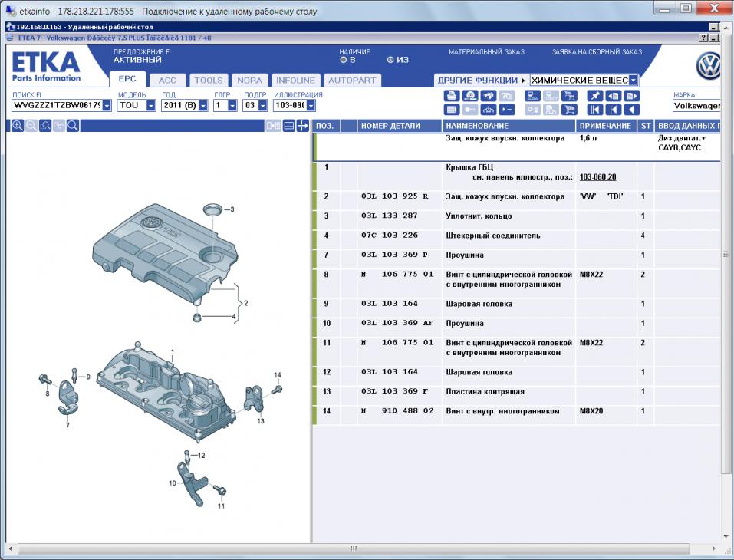Click callout number 3 in the illustration
The width and height of the screenshot is (734, 560).
point(232,209)
